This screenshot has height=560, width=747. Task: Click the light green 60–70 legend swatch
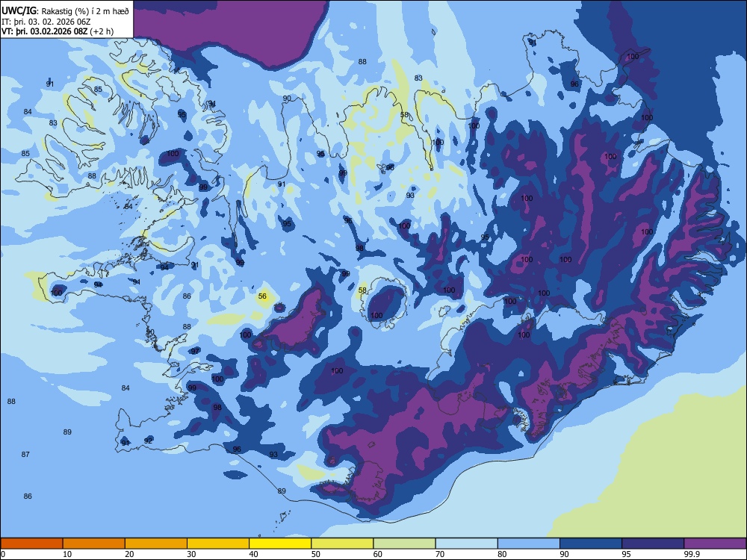point(404,544)
